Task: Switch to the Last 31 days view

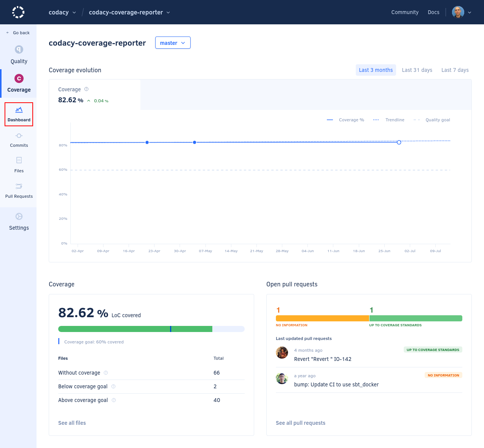Action: coord(417,70)
